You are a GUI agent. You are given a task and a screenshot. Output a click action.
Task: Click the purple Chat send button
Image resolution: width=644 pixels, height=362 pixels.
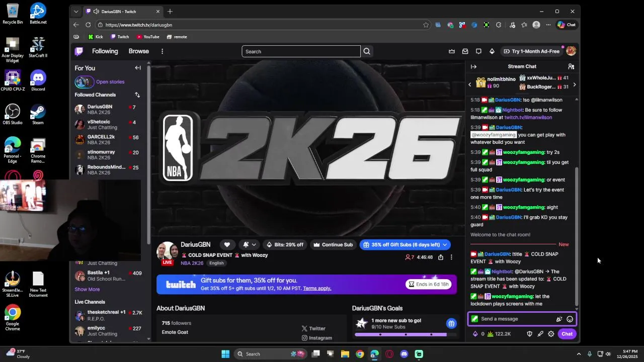567,334
